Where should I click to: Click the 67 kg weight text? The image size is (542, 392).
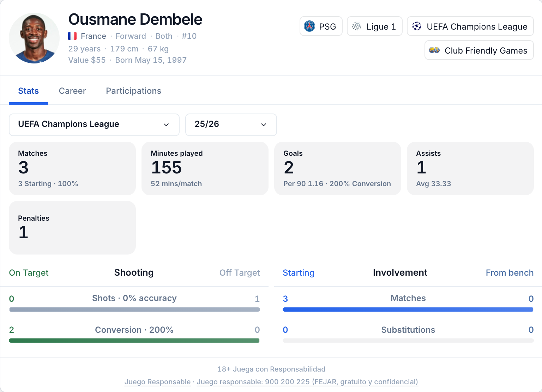[x=158, y=49]
